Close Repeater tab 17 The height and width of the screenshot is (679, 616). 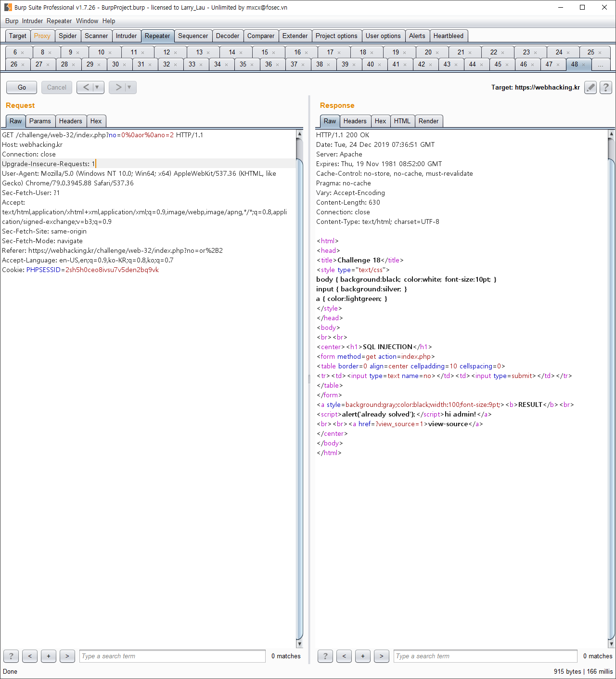[x=339, y=52]
